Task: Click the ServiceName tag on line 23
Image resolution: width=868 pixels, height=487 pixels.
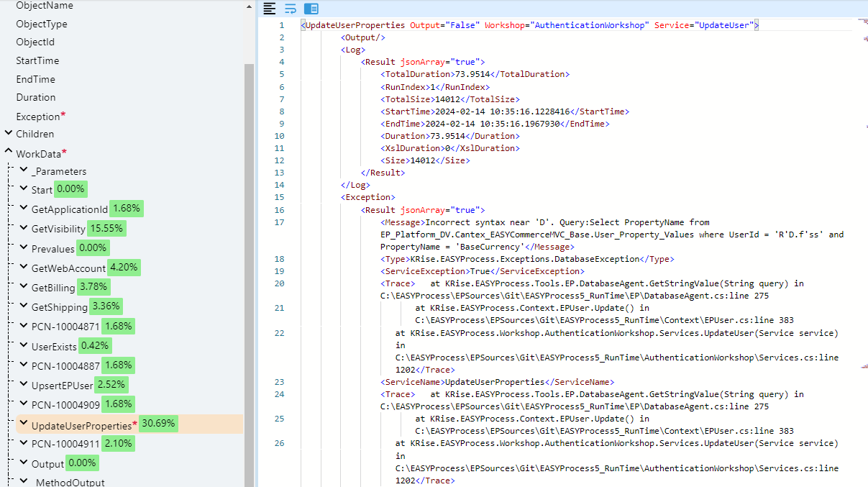Action: (413, 382)
